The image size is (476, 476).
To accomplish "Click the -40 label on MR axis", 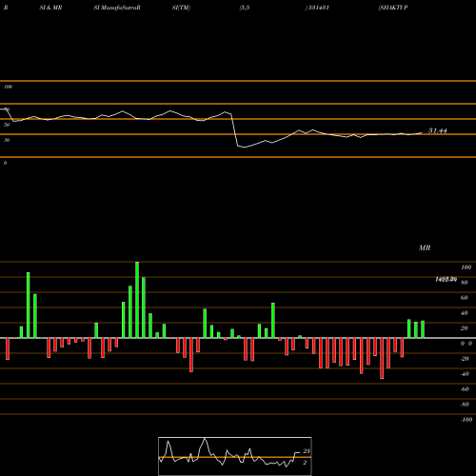I will pyautogui.click(x=465, y=374).
